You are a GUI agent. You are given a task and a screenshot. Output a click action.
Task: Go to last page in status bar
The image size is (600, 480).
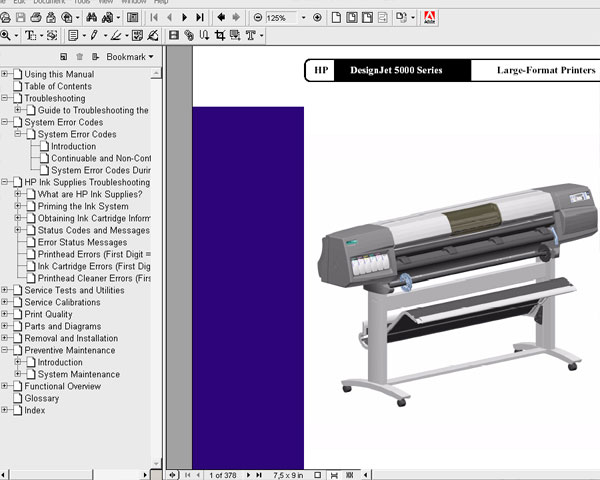(259, 475)
